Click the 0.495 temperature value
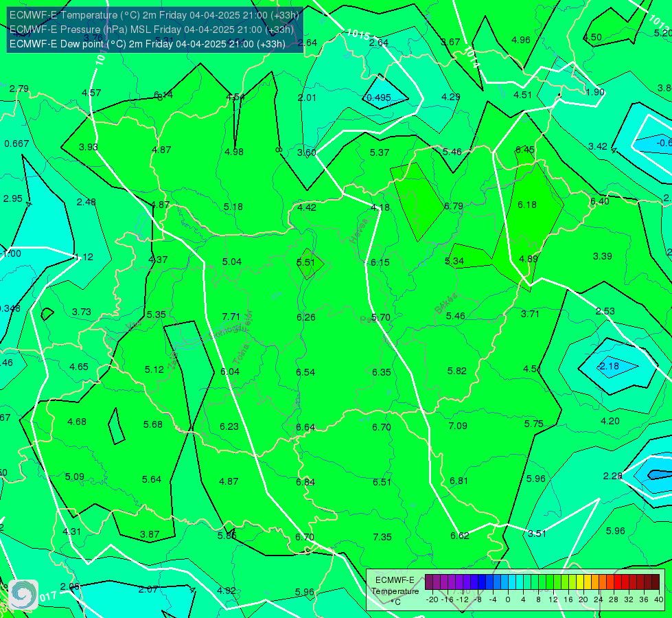 coord(379,98)
